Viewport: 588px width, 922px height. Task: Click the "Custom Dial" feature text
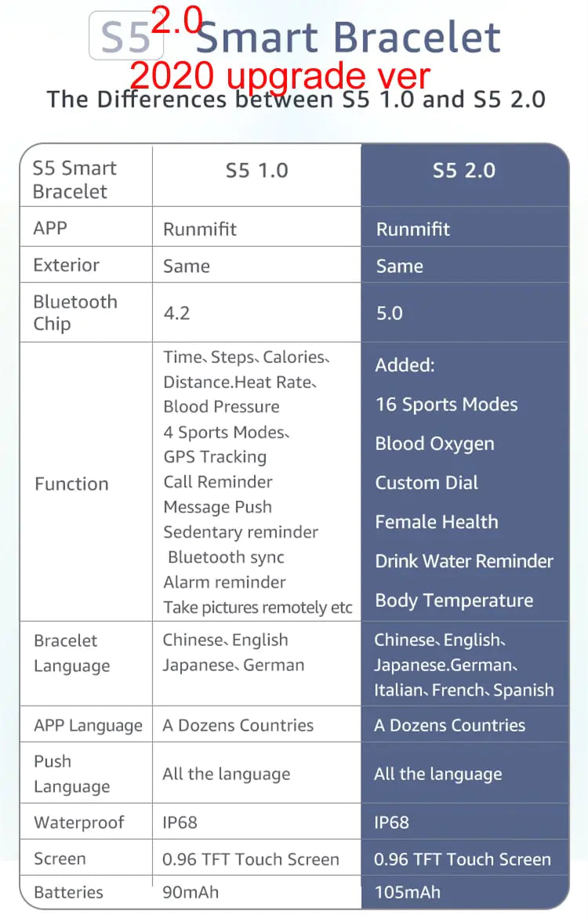pyautogui.click(x=426, y=483)
